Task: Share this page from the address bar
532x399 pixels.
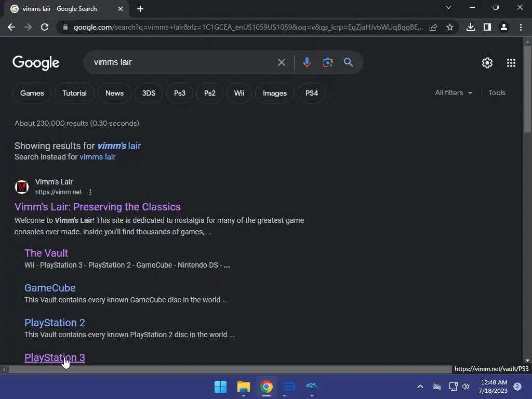Action: [x=433, y=27]
